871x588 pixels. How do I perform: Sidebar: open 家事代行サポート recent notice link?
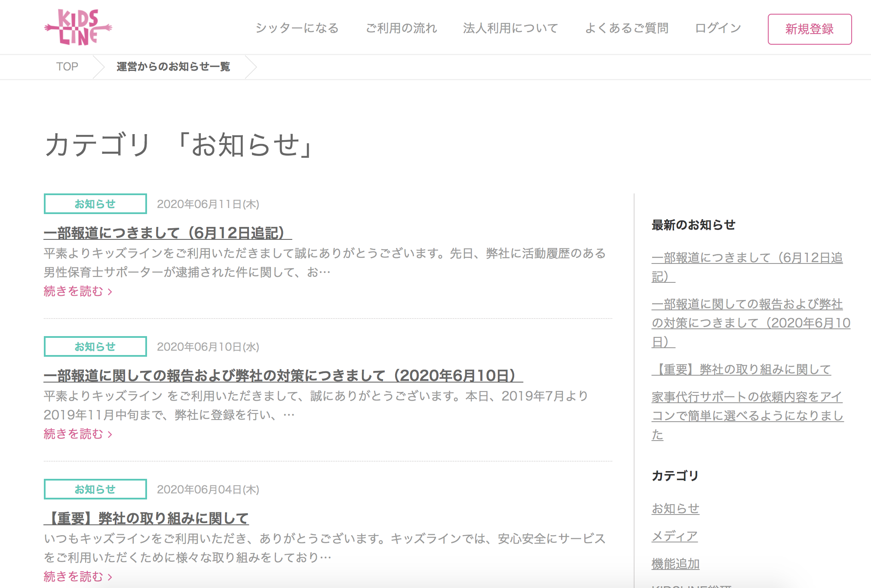747,415
